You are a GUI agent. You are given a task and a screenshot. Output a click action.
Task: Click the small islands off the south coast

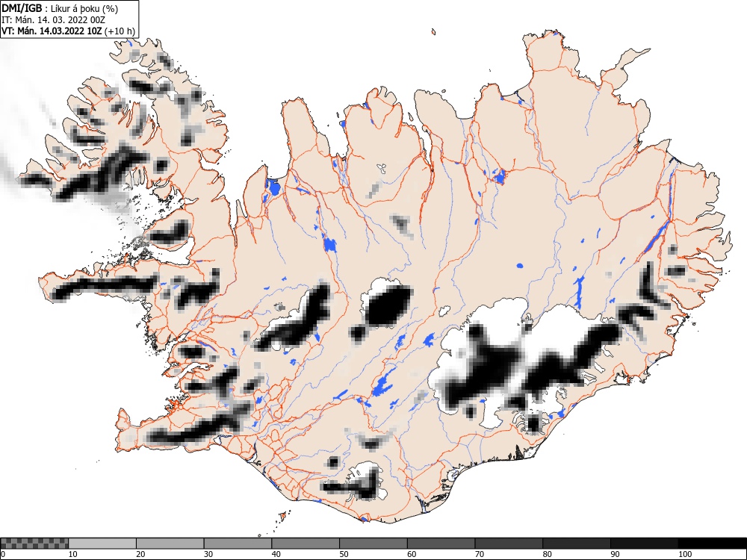tap(283, 516)
